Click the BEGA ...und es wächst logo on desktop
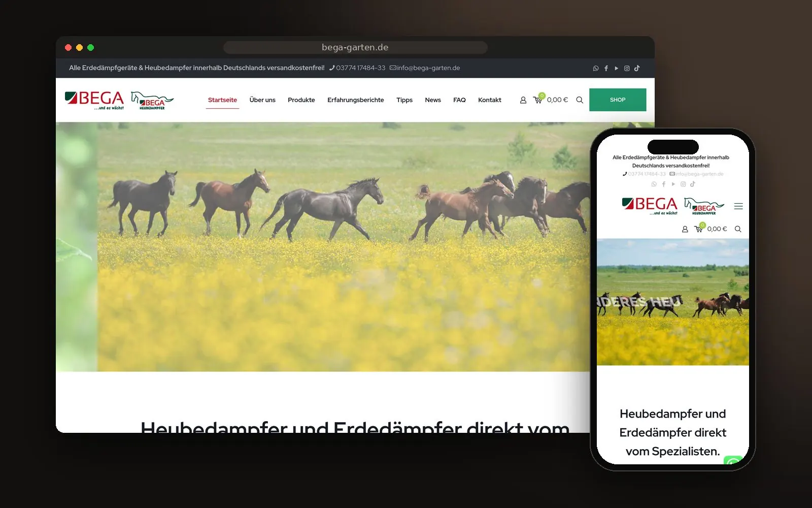Screen dimensions: 812x508 pos(94,100)
